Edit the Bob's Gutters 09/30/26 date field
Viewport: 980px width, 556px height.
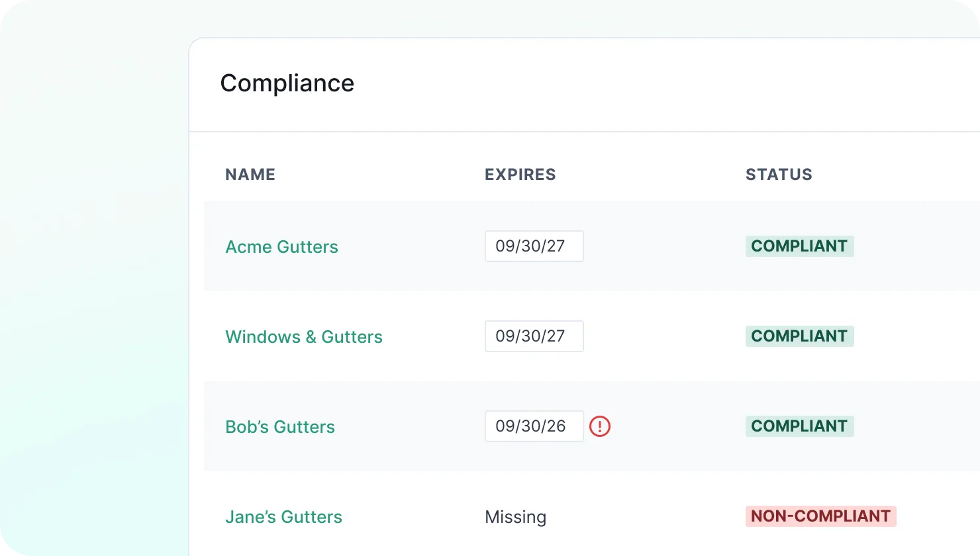pos(534,426)
